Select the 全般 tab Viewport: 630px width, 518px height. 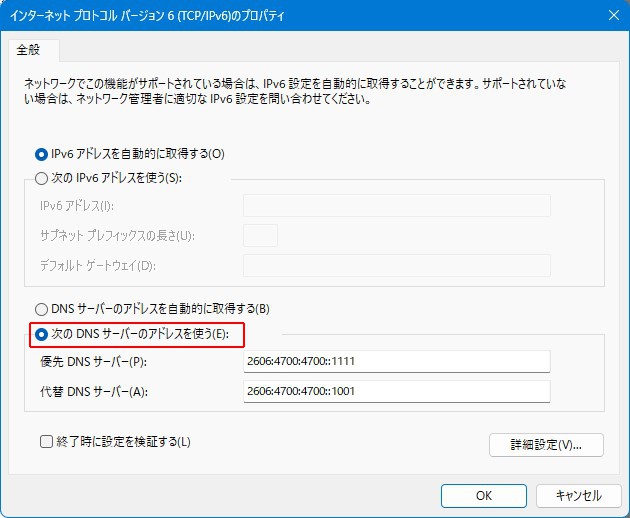33,49
